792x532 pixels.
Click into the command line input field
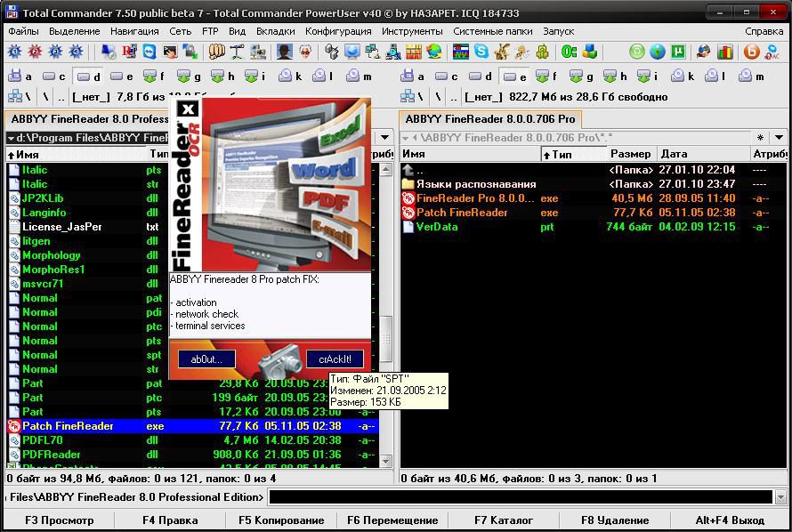click(x=521, y=497)
